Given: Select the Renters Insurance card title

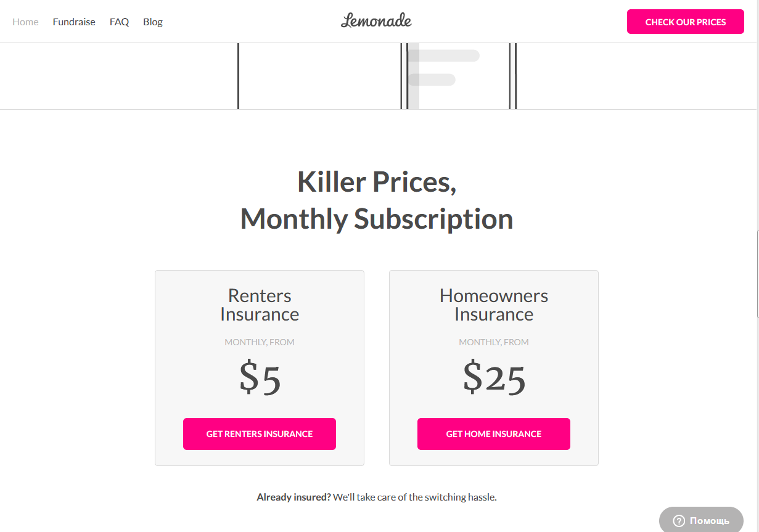Looking at the screenshot, I should click(x=260, y=305).
